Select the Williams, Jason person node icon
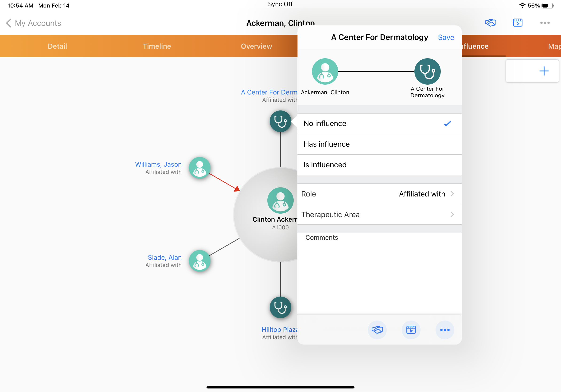Screen dimensions: 561x392 pyautogui.click(x=200, y=168)
